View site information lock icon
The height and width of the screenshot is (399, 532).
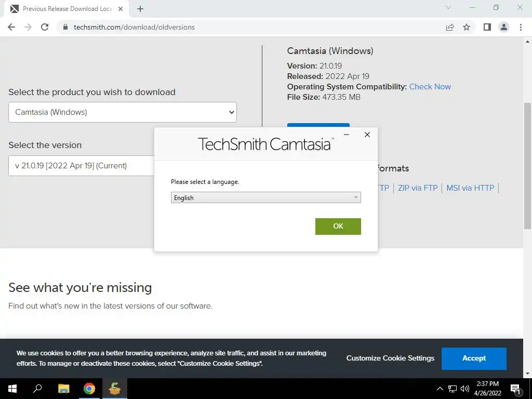click(65, 27)
